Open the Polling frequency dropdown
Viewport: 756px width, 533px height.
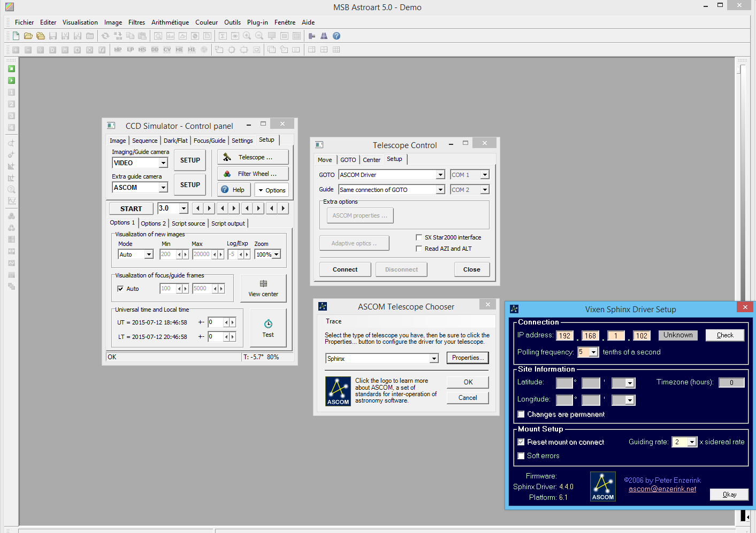(593, 352)
